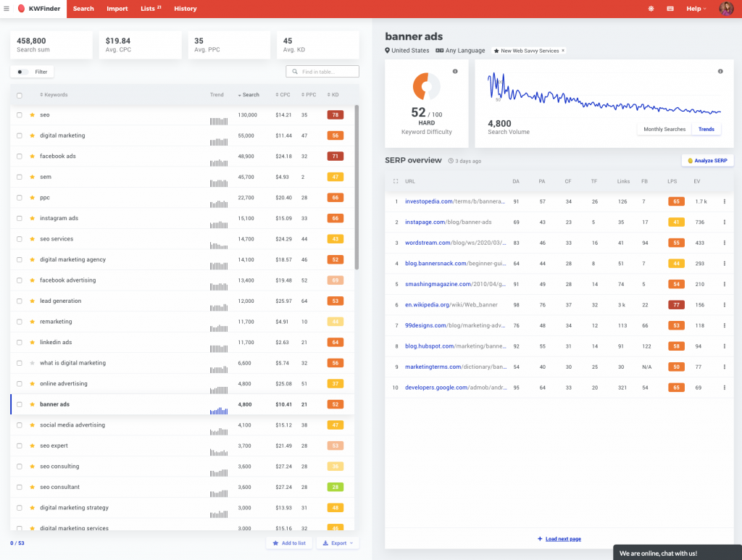Click the LPS 77 badge for wikipedia
742x560 pixels.
point(676,305)
